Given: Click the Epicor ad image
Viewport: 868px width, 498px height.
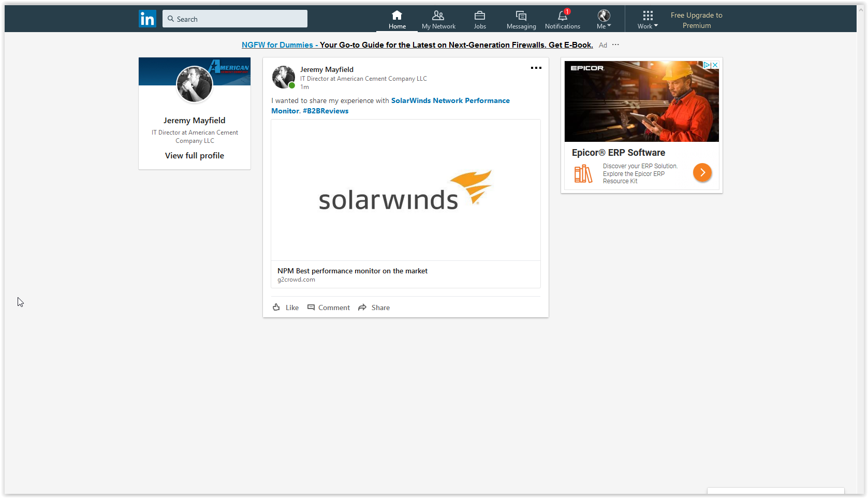Looking at the screenshot, I should pos(642,101).
